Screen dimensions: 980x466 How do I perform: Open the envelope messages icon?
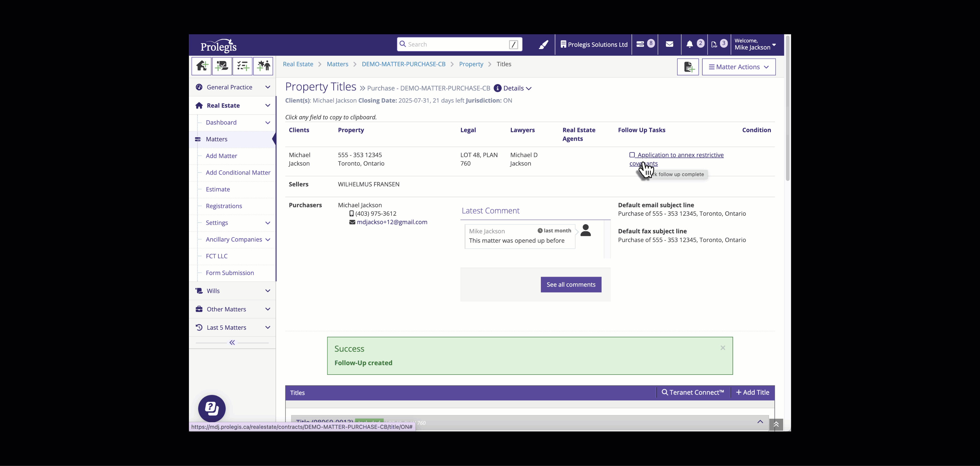pyautogui.click(x=669, y=44)
